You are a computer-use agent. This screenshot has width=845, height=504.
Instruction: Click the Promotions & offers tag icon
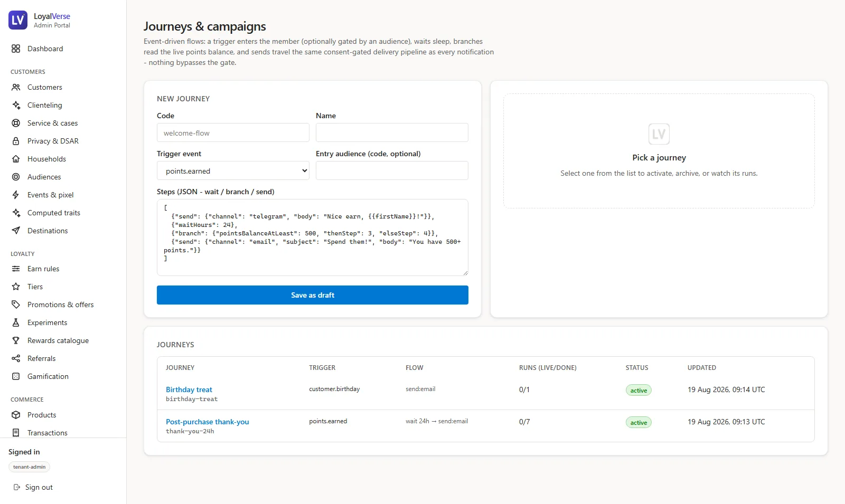click(x=16, y=305)
